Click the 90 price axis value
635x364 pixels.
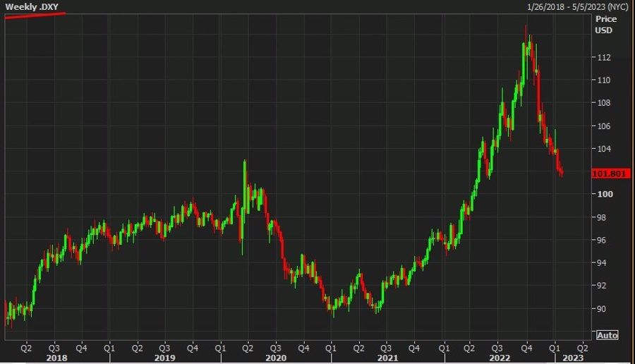coord(602,308)
